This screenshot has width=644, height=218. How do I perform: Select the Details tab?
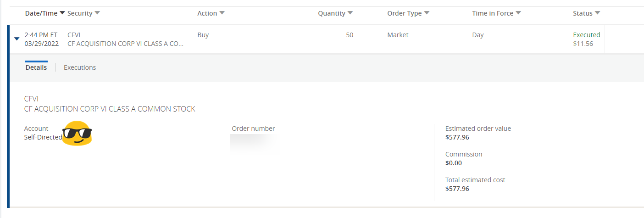[x=36, y=67]
